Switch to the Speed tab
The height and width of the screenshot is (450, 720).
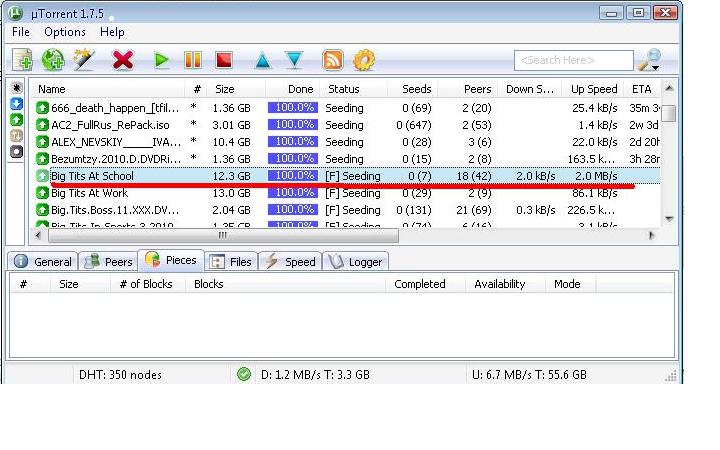pos(290,262)
